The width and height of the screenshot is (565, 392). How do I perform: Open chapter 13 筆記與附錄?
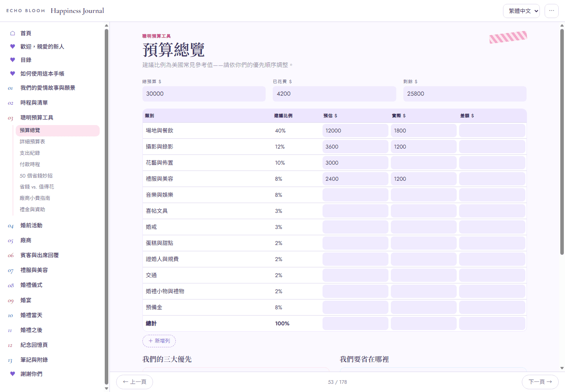click(53, 360)
